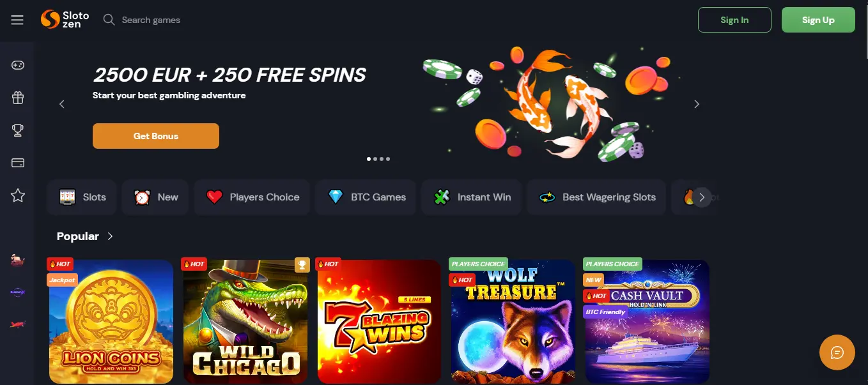Select the trophy tournaments icon

point(18,130)
